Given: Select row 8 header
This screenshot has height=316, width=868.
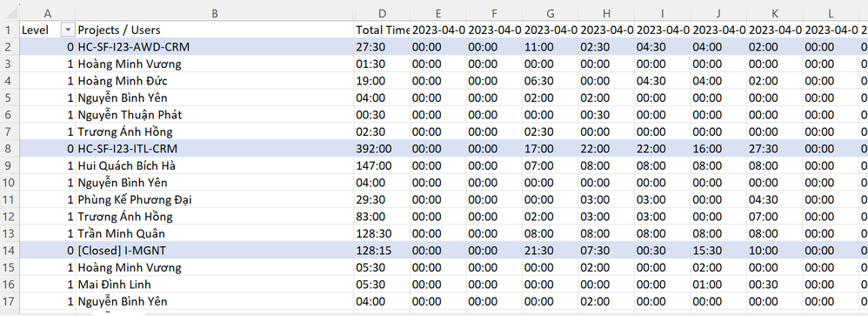Looking at the screenshot, I should (x=10, y=149).
